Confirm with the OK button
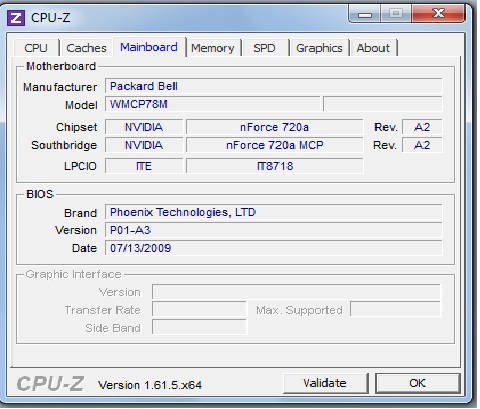Image resolution: width=480 pixels, height=409 pixels. (418, 383)
